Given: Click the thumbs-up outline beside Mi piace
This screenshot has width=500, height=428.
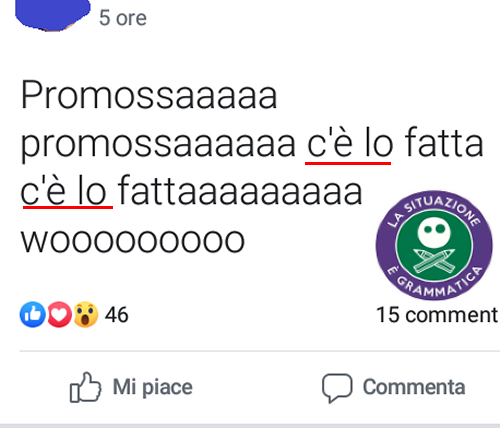Looking at the screenshot, I should pyautogui.click(x=85, y=387).
